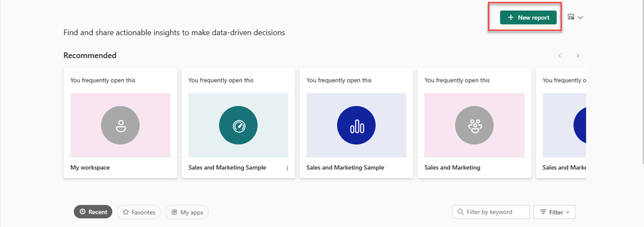Open the third card's Sales and Marketing Sample title
644x227 pixels.
pos(345,168)
